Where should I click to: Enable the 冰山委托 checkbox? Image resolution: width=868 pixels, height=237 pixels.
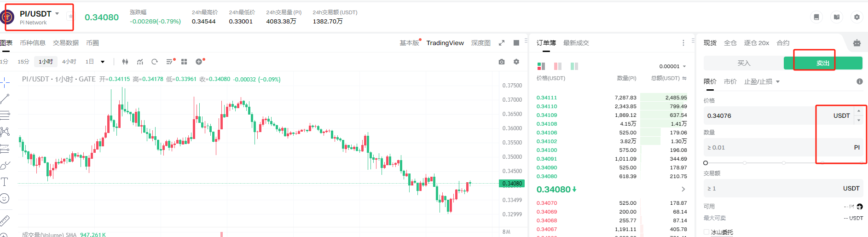[706, 232]
